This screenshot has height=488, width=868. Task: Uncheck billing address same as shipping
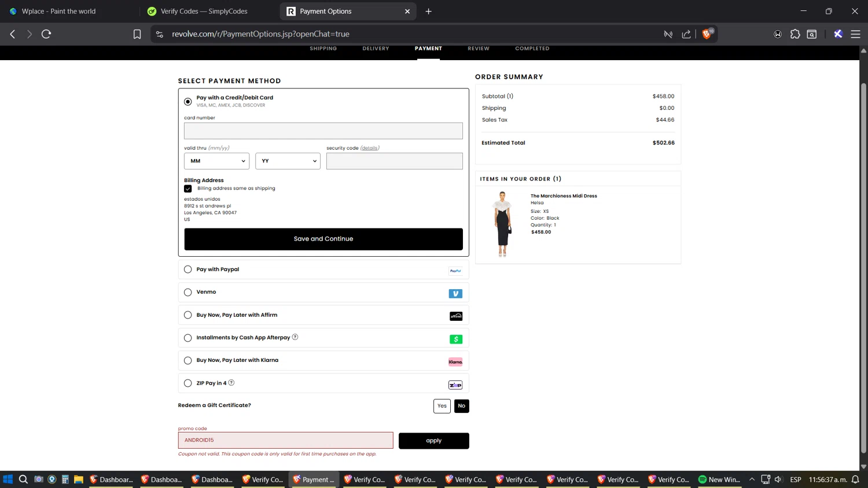tap(188, 188)
